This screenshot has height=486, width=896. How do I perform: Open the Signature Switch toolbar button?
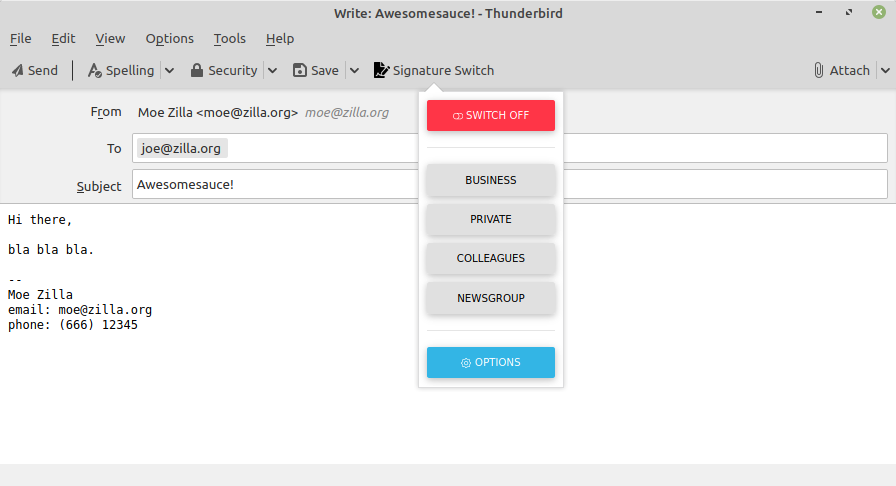[x=434, y=71]
